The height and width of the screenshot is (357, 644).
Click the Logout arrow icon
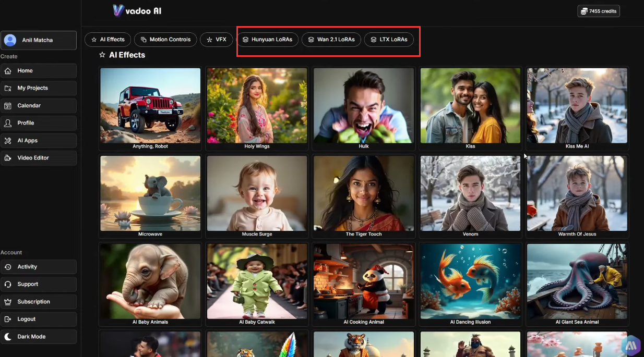click(x=8, y=319)
